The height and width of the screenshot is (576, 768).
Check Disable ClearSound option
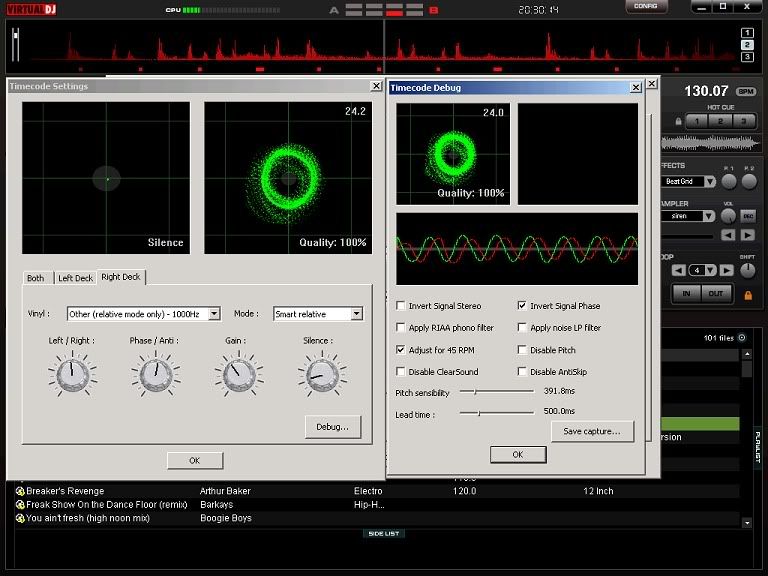point(401,371)
